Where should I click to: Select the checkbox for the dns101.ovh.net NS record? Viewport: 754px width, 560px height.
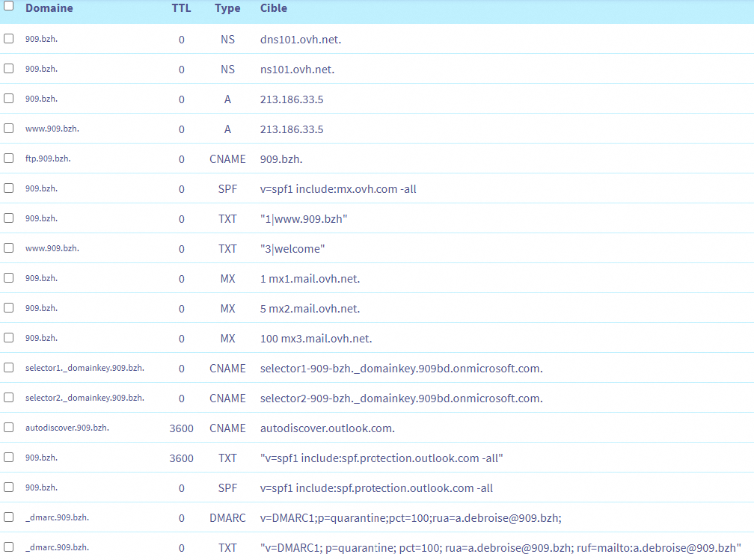(9, 39)
